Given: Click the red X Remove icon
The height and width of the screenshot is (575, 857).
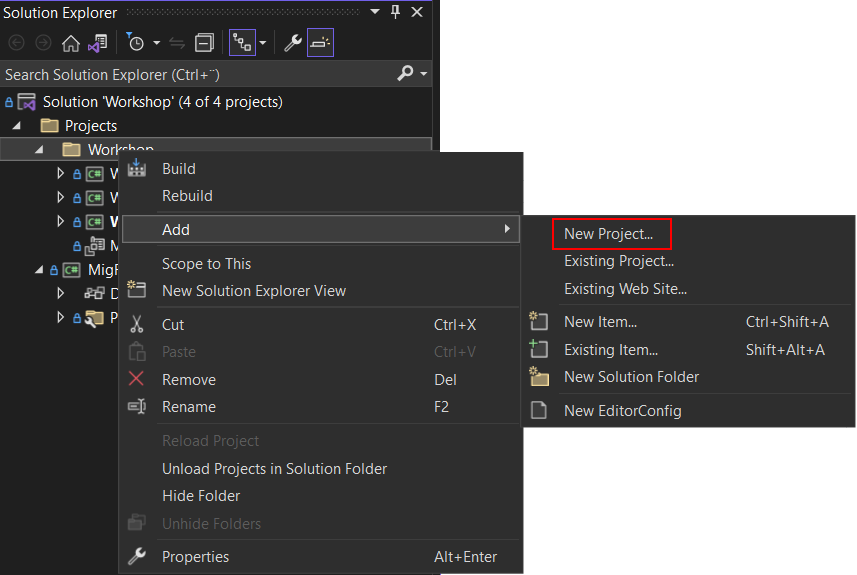Looking at the screenshot, I should click(x=136, y=378).
